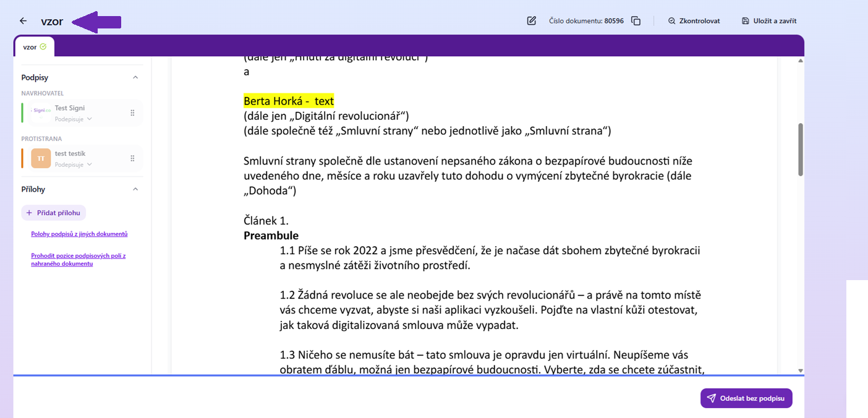Click the document scrollbar down arrow
Viewport: 868px width, 418px height.
tap(801, 371)
